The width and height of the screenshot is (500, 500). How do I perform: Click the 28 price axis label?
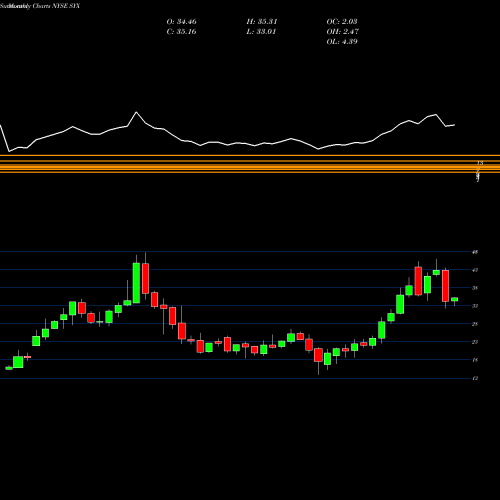pos(475,324)
